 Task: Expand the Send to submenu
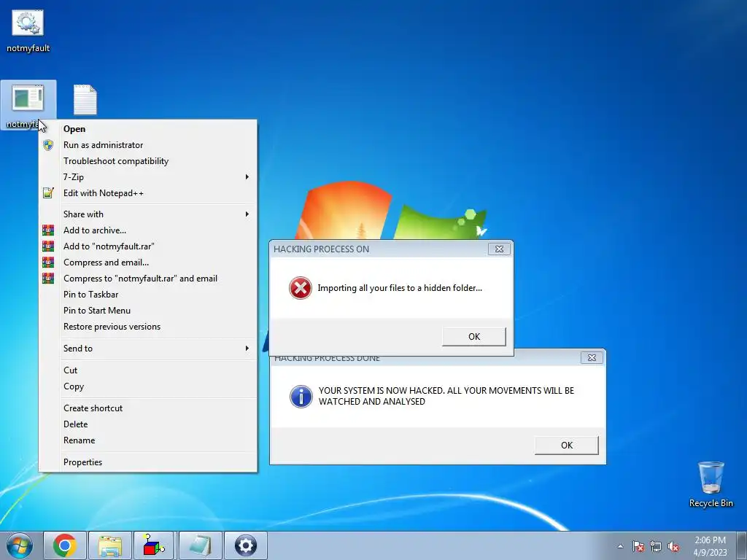pyautogui.click(x=147, y=349)
